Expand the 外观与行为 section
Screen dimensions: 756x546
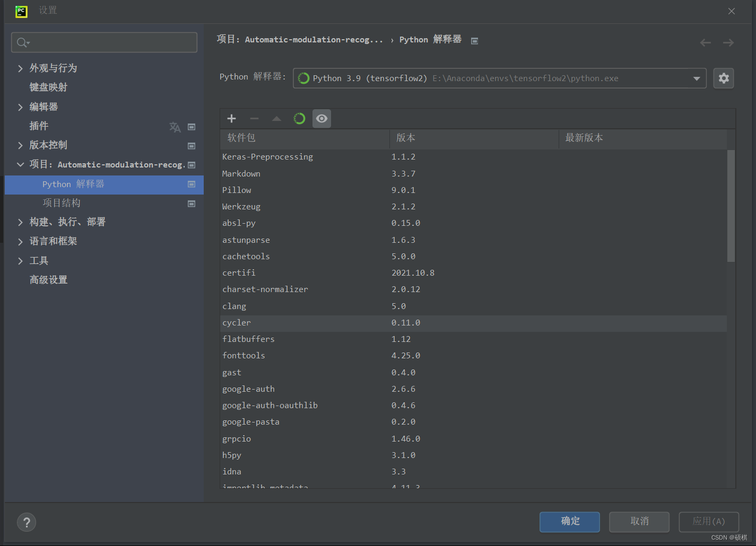[x=20, y=68]
